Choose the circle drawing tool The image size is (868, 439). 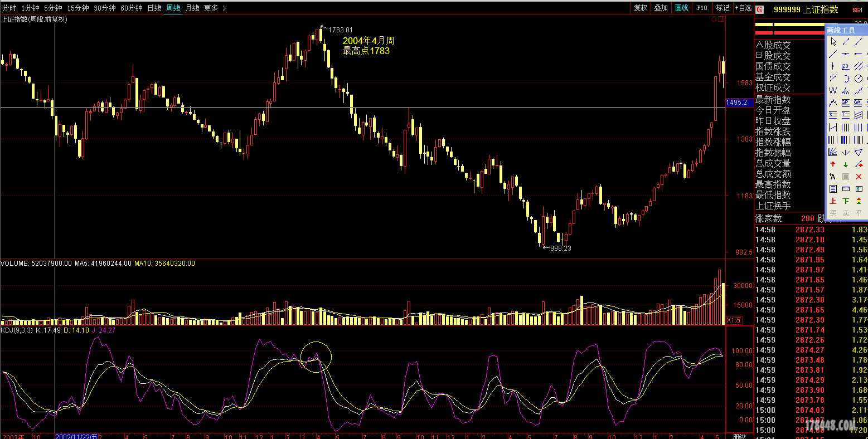(x=859, y=78)
